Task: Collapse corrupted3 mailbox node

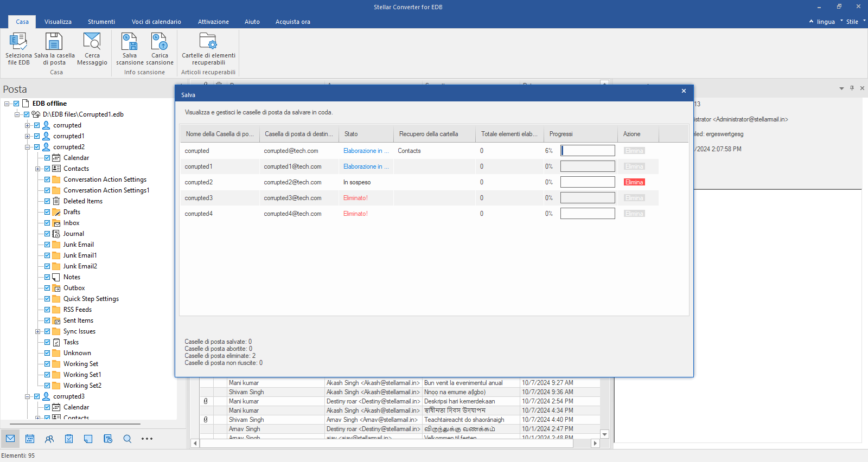Action: pos(28,396)
